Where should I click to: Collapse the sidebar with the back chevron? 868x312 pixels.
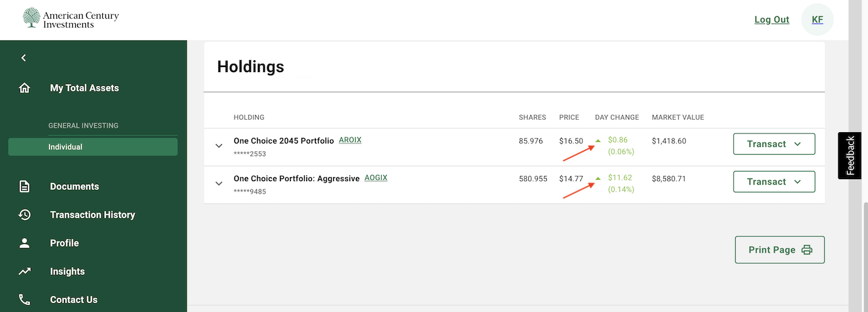pyautogui.click(x=24, y=58)
